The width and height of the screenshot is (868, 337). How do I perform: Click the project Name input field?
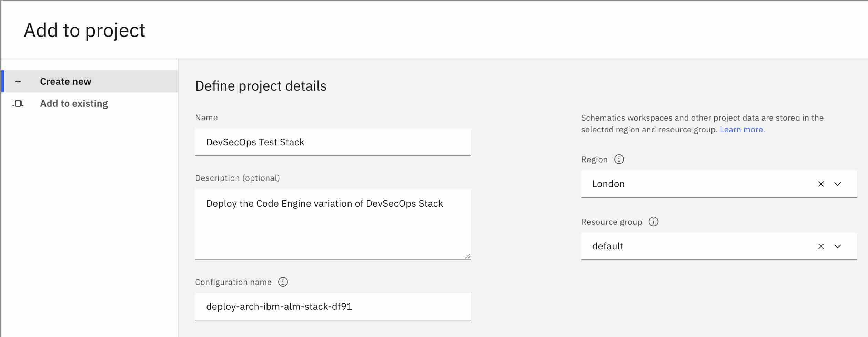333,142
